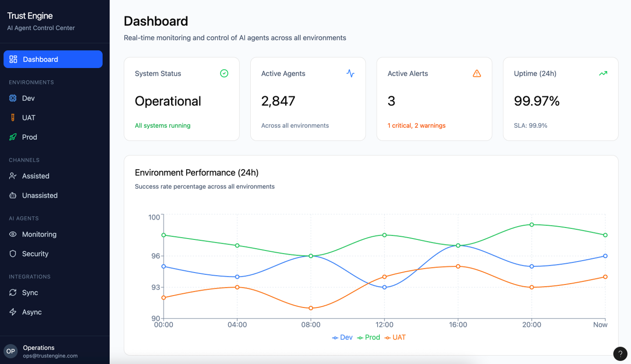Click the Monitoring eye icon
Image resolution: width=631 pixels, height=364 pixels.
pos(13,234)
